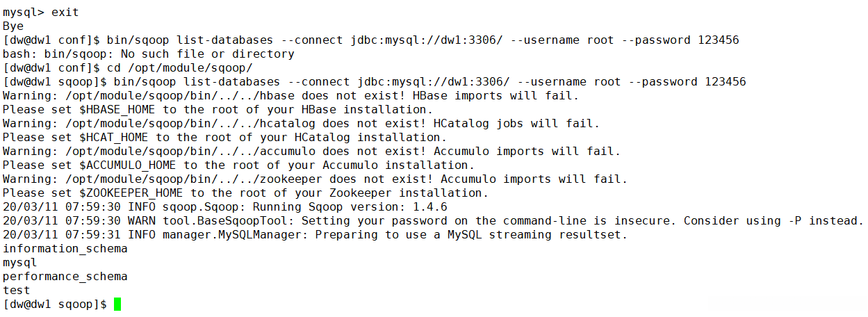The image size is (868, 317).
Task: Click the "mysql" database name in the results
Action: coord(20,263)
